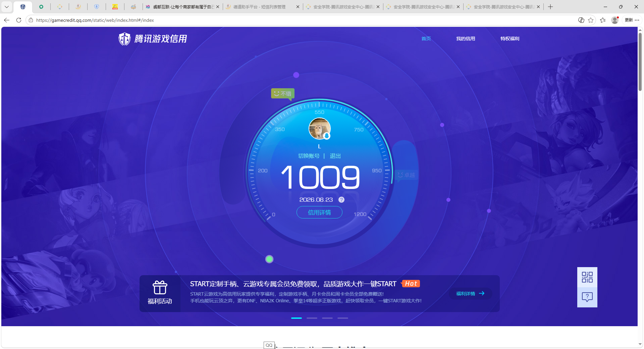Viewport: 644px width, 349px height.
Task: Click the scrollbar down arrow
Action: 640,344
